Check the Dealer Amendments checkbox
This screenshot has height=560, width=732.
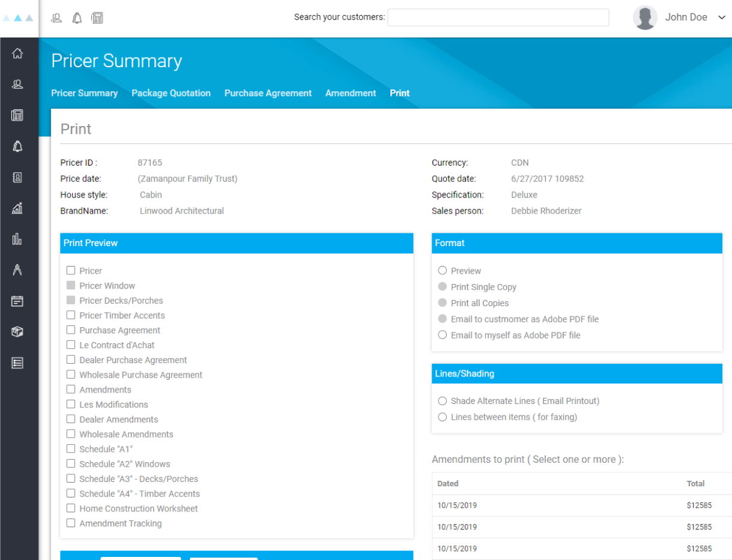coord(71,419)
